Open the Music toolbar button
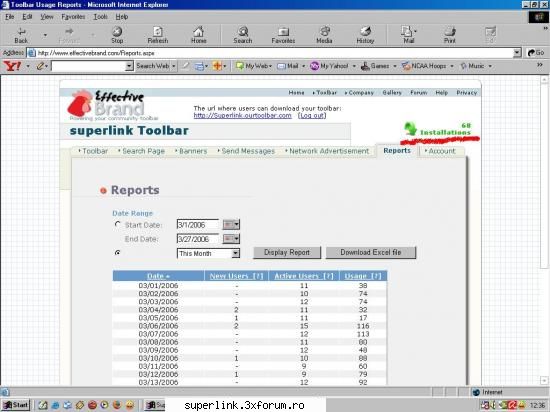 472,66
